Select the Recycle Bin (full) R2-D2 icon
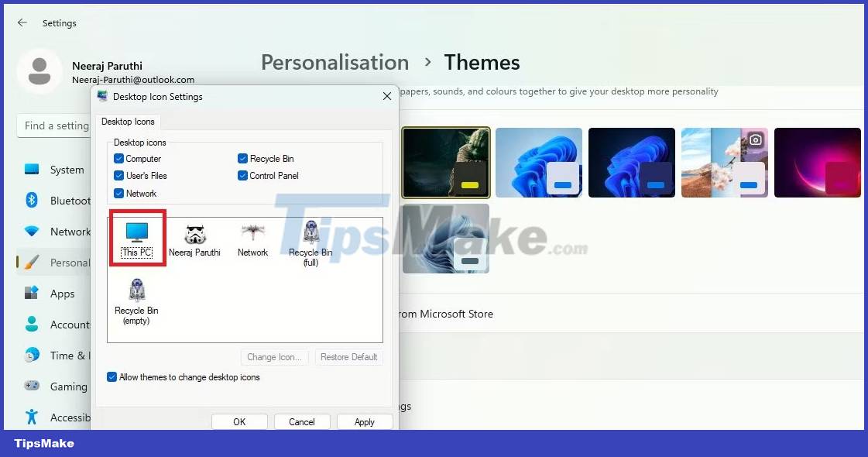The width and height of the screenshot is (868, 457). [309, 232]
